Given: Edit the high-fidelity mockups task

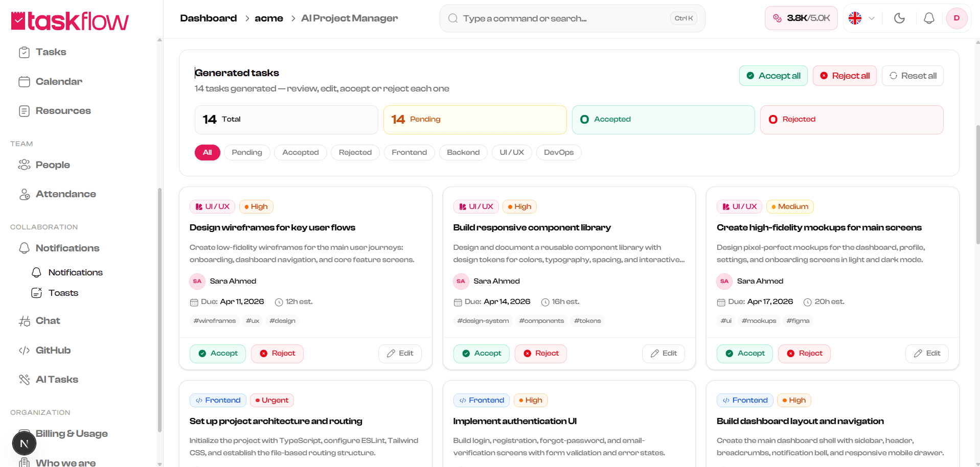Looking at the screenshot, I should [927, 354].
